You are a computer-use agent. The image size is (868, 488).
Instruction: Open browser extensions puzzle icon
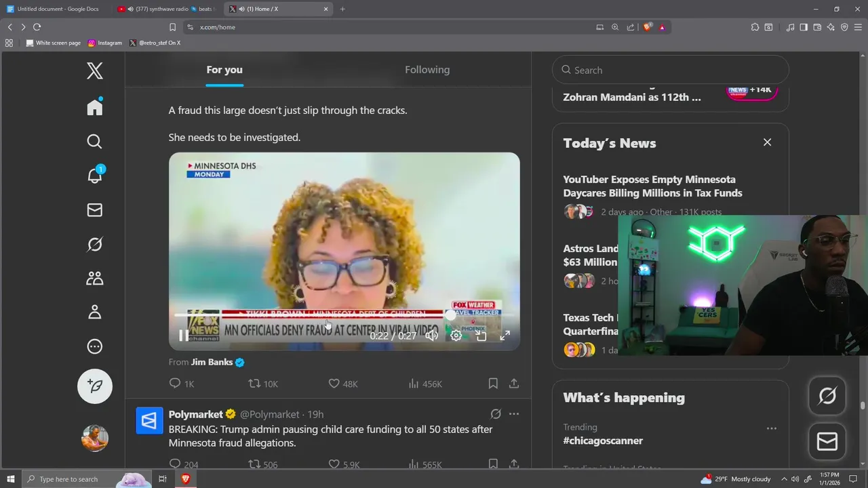[x=755, y=27]
